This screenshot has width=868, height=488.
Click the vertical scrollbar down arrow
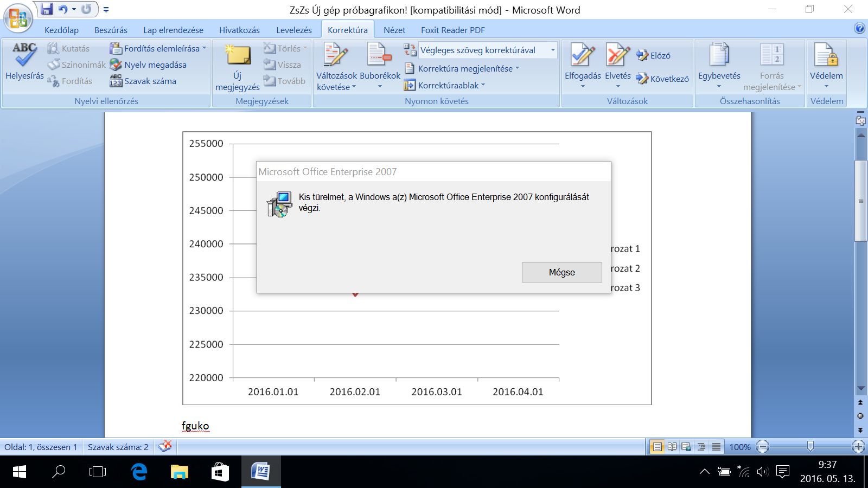coord(860,389)
